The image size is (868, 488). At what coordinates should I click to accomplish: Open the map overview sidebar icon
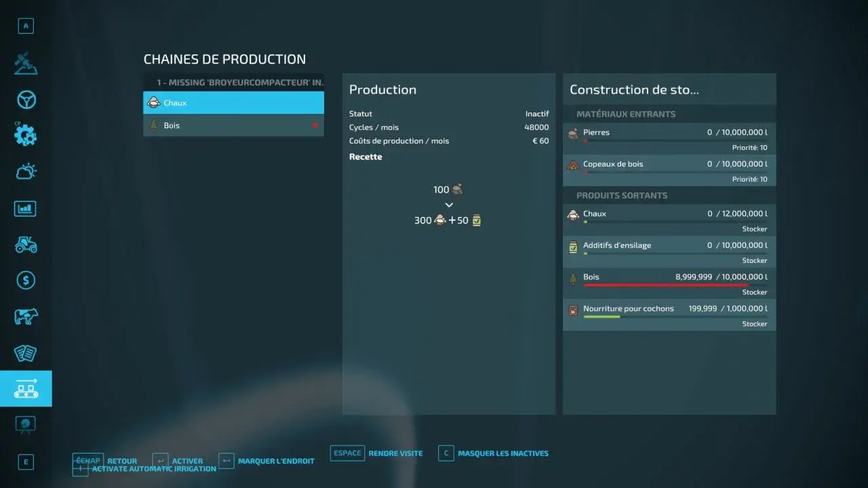(26, 64)
